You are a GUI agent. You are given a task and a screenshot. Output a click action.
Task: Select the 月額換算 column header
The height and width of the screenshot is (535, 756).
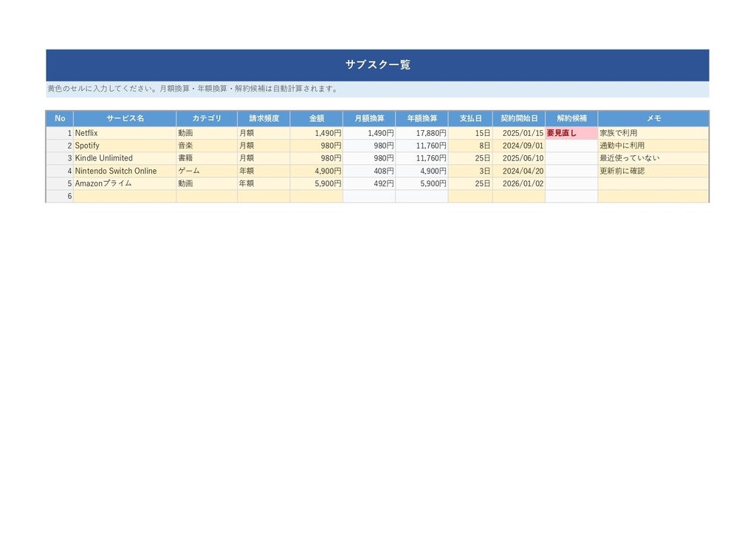369,118
